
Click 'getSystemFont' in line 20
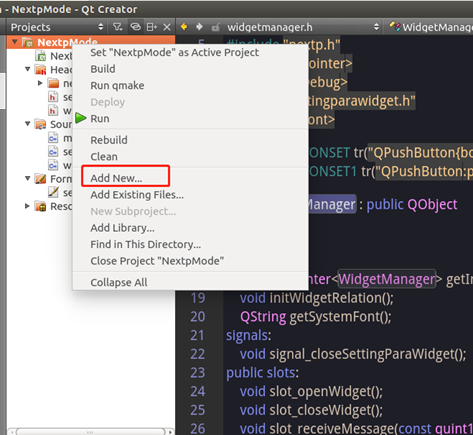(335, 317)
